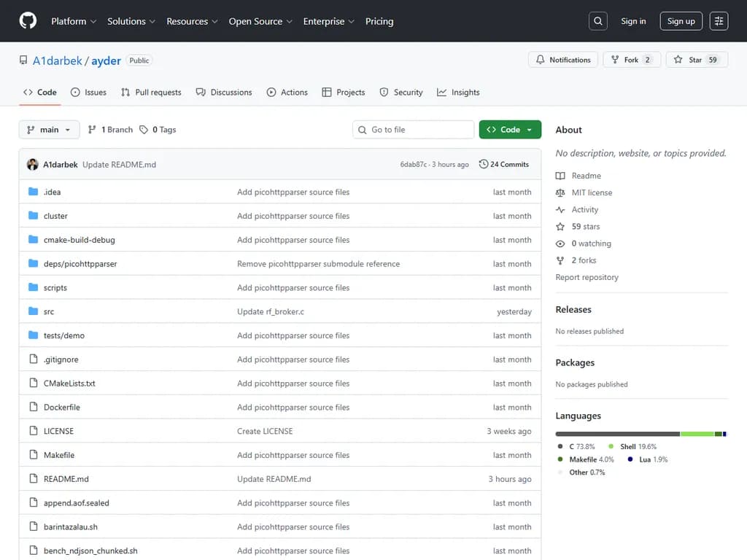The width and height of the screenshot is (747, 560).
Task: Click the Dockerfile file icon
Action: point(33,408)
